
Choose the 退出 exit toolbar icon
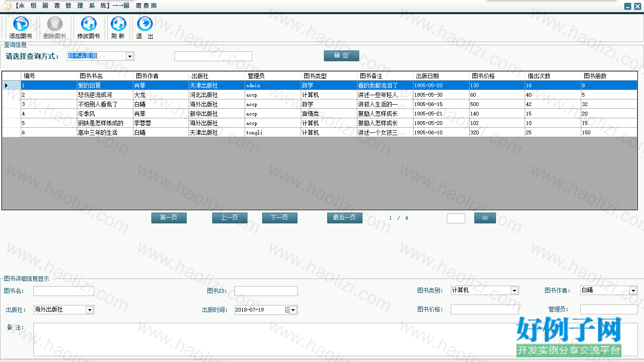145,28
